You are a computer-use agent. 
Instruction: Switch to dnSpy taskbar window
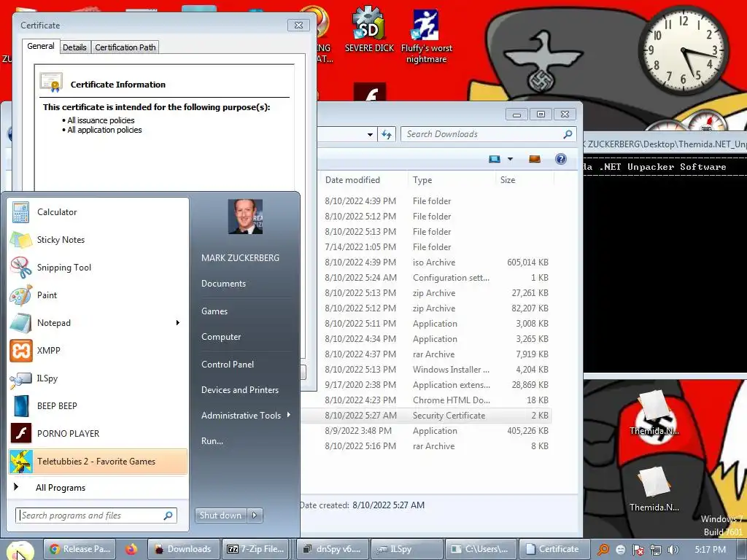pyautogui.click(x=332, y=549)
